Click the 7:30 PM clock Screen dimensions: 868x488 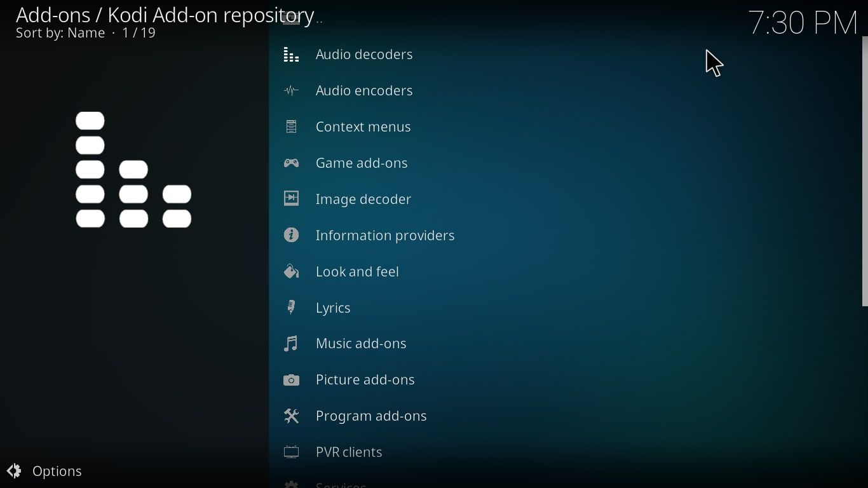[803, 22]
